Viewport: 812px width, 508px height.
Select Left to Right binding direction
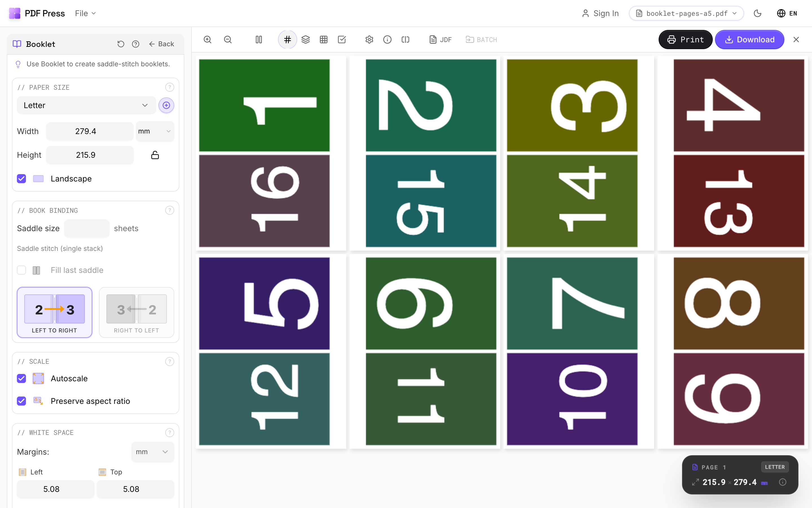(x=54, y=312)
